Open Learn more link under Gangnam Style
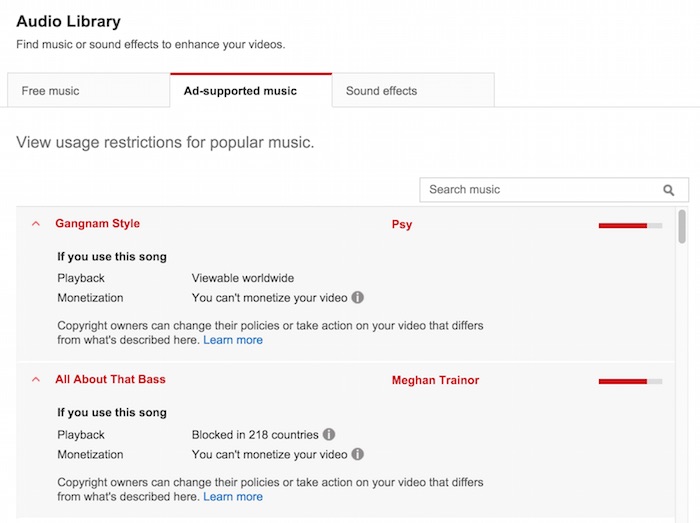The height and width of the screenshot is (523, 700). (x=233, y=340)
